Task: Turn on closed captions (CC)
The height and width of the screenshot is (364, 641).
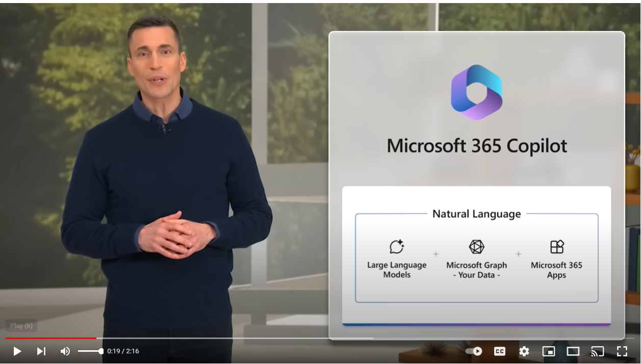Action: [500, 351]
